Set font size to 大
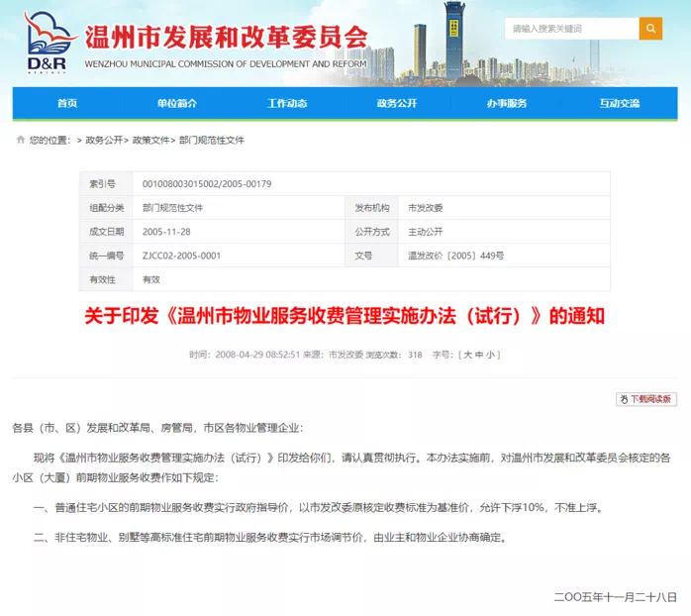 pos(468,355)
